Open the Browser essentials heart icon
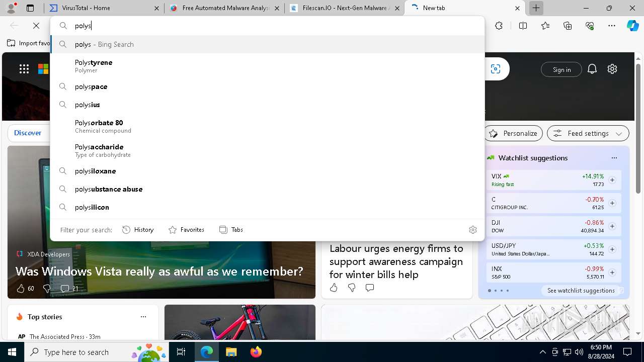Viewport: 644px width, 362px height. (x=590, y=26)
